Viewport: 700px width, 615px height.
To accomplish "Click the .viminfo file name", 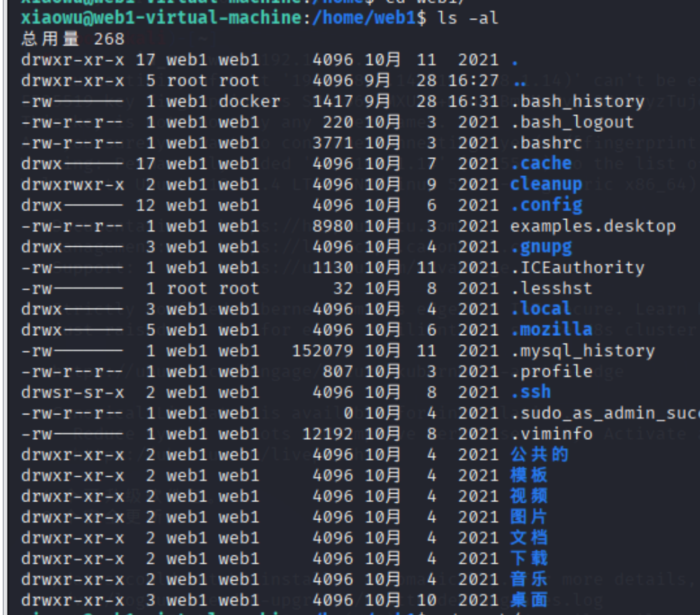I will tap(551, 433).
